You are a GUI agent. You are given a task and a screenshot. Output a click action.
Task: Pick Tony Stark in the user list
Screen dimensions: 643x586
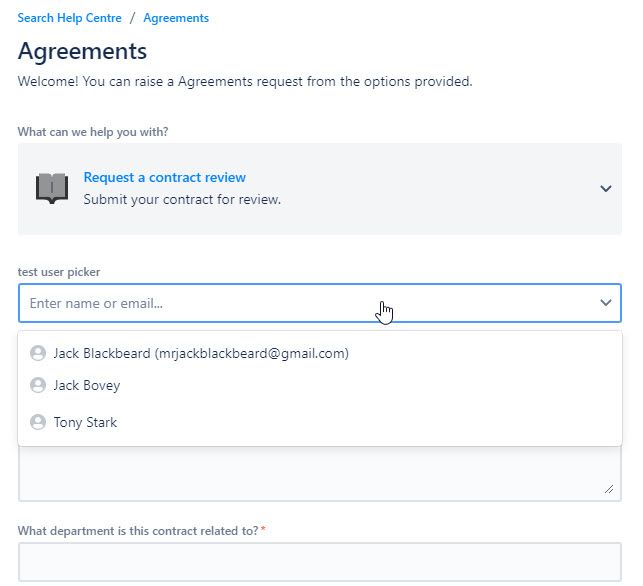pyautogui.click(x=85, y=422)
